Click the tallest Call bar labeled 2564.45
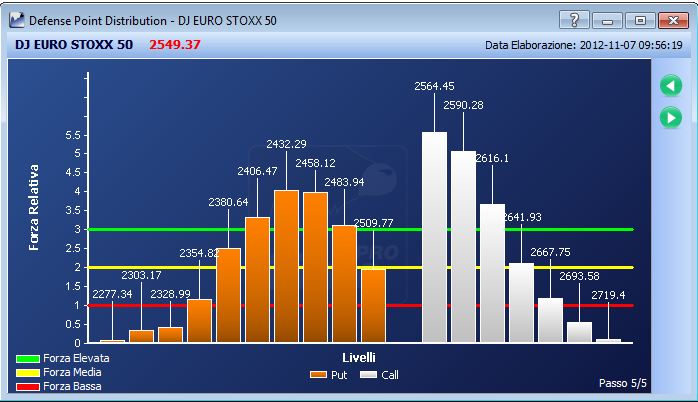 point(434,237)
